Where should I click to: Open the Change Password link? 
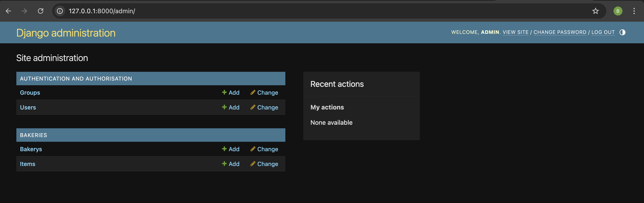click(560, 32)
